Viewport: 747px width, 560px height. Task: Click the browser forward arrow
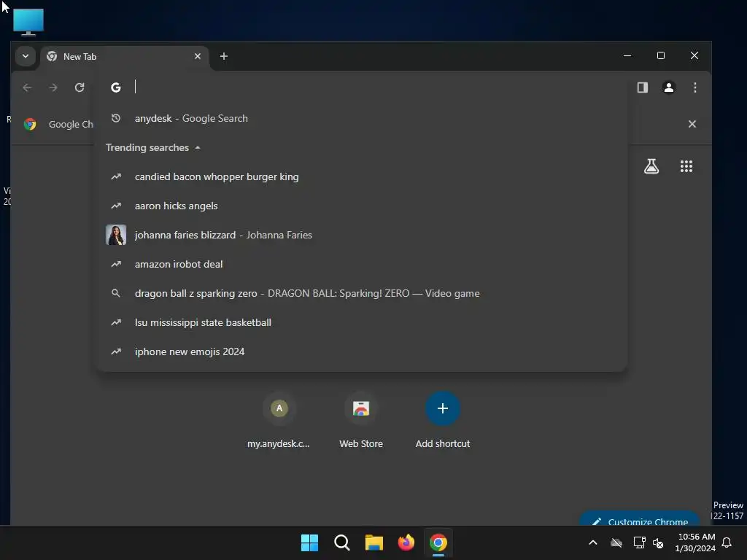(x=53, y=87)
